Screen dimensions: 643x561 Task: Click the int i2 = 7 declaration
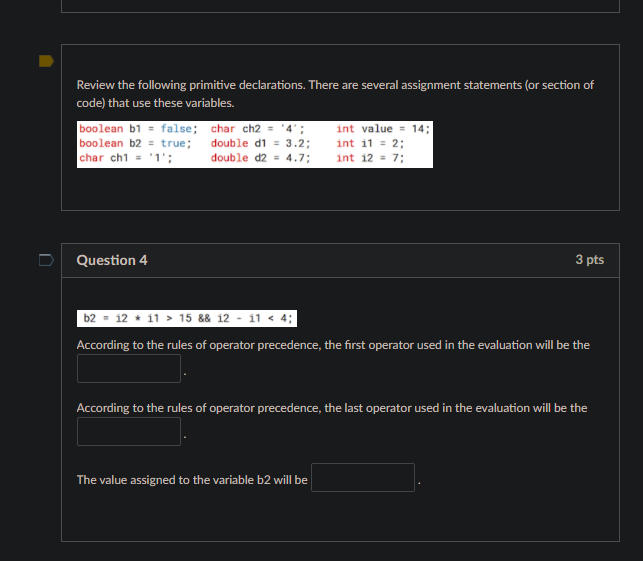370,158
